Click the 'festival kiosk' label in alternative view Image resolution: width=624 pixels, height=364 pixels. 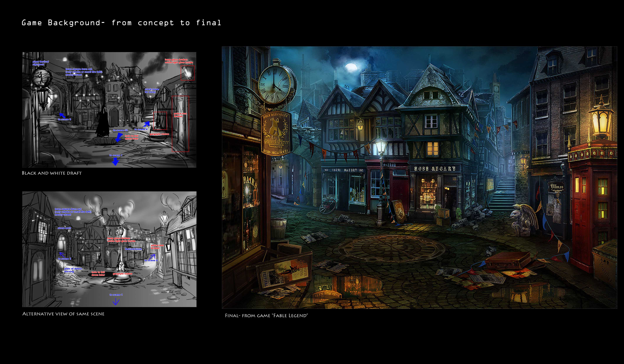[133, 249]
